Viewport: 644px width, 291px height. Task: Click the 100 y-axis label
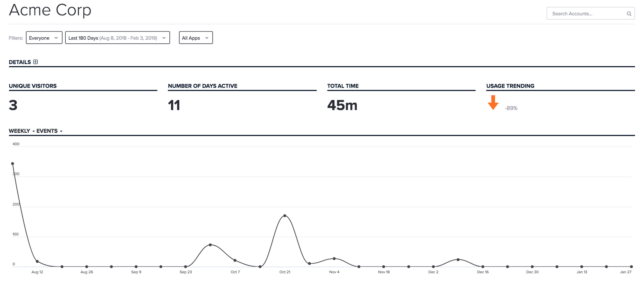(15, 234)
